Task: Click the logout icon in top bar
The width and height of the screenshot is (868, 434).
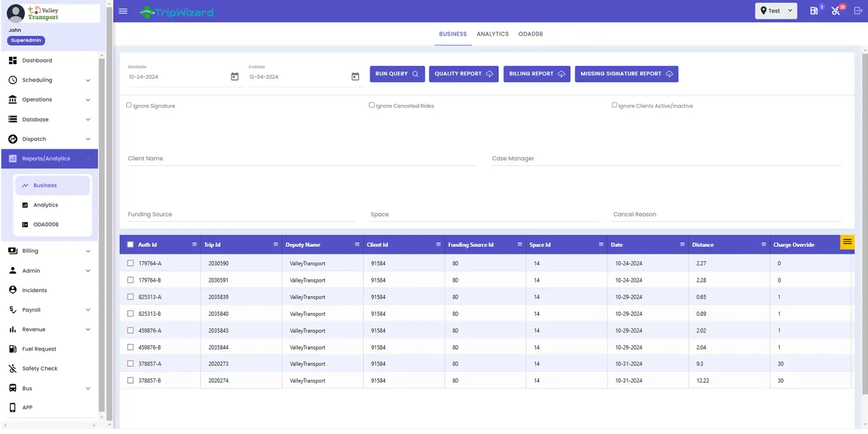Action: 858,11
